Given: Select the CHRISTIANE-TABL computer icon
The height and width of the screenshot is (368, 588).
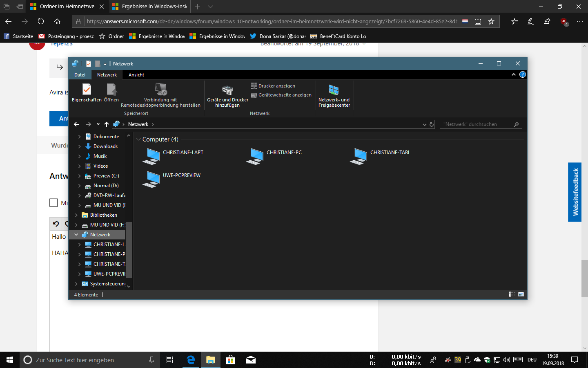Looking at the screenshot, I should point(381,157).
